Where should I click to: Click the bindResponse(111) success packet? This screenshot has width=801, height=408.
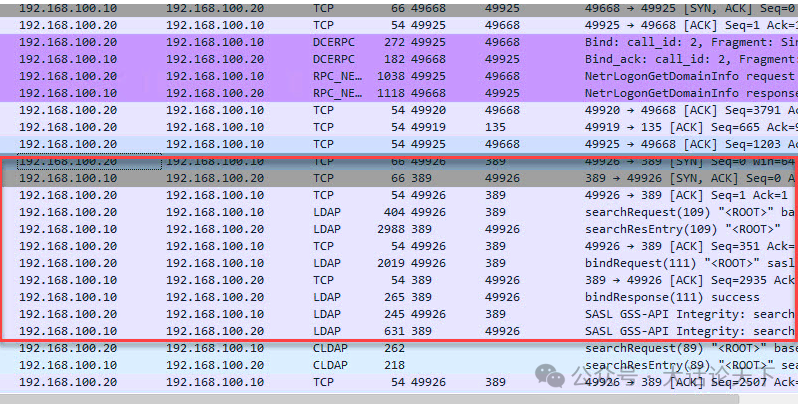400,297
